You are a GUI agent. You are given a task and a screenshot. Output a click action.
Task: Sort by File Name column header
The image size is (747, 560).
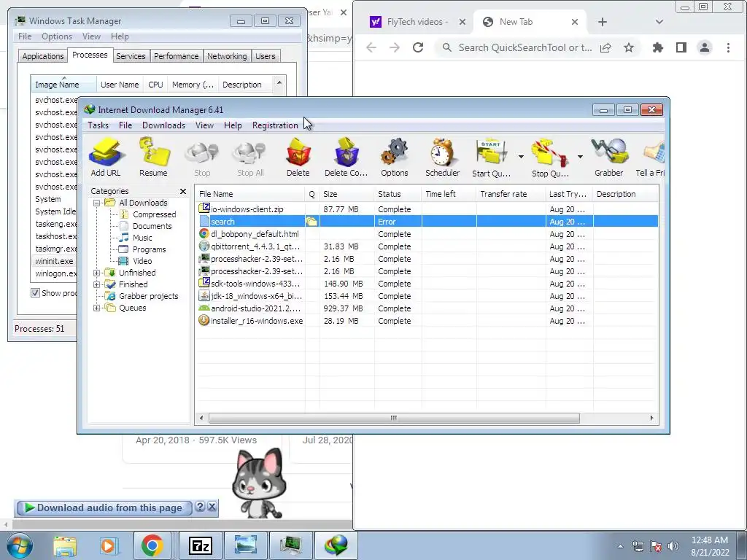click(x=250, y=194)
